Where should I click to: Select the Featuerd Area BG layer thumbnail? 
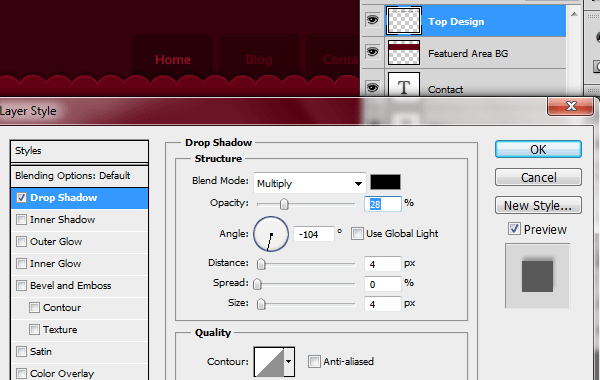pyautogui.click(x=404, y=52)
